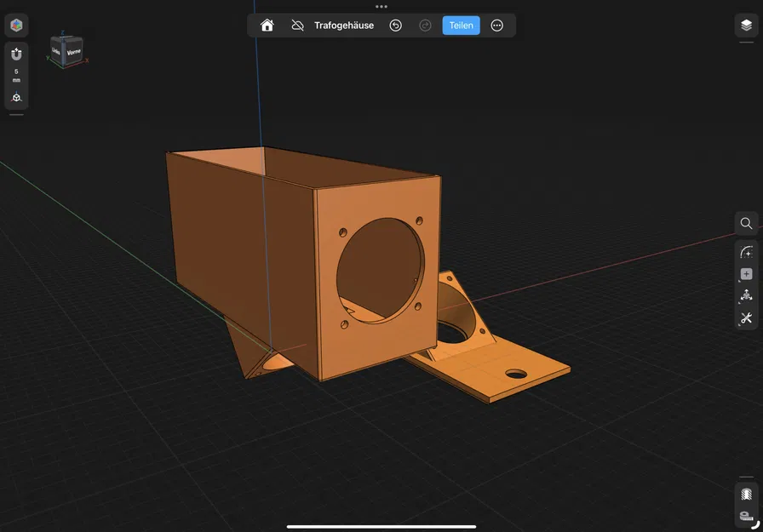Toggle the section view striped icon

click(x=746, y=494)
